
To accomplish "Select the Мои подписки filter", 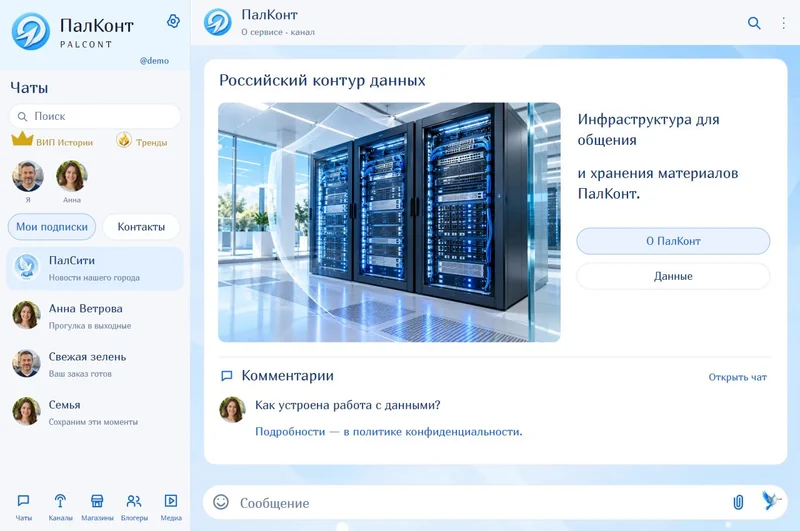I will 52,226.
